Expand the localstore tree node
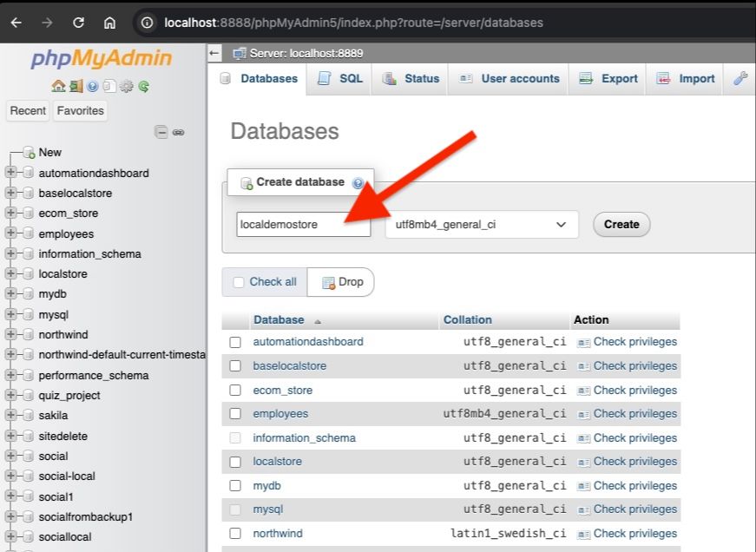This screenshot has height=552, width=756. [x=10, y=273]
